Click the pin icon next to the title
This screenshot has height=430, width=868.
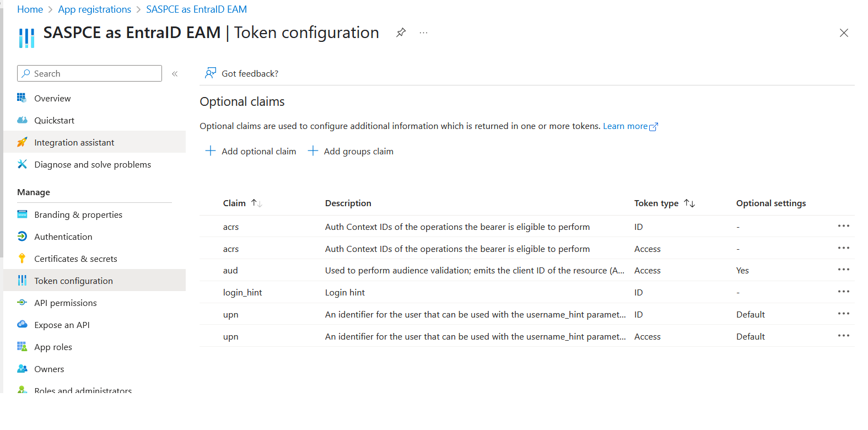(x=401, y=33)
